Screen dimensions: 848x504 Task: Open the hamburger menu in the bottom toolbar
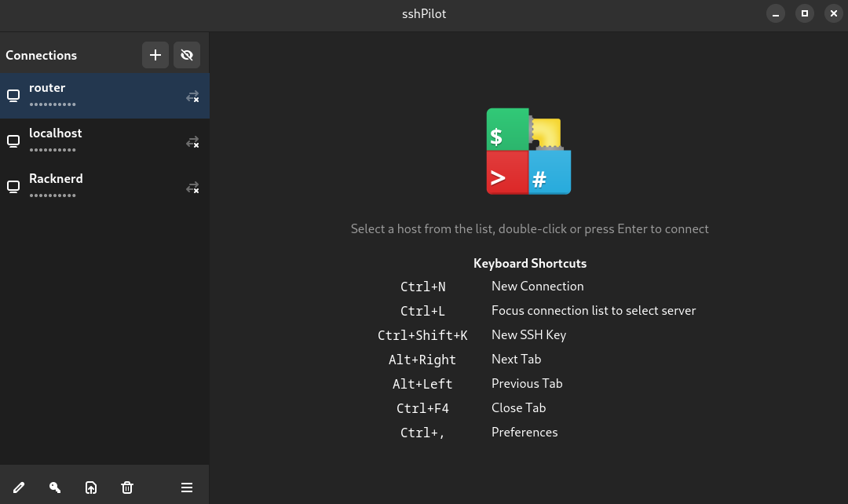click(187, 488)
